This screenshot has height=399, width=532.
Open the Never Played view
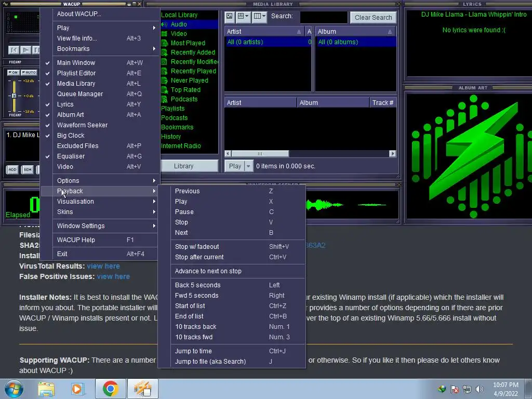pyautogui.click(x=189, y=81)
